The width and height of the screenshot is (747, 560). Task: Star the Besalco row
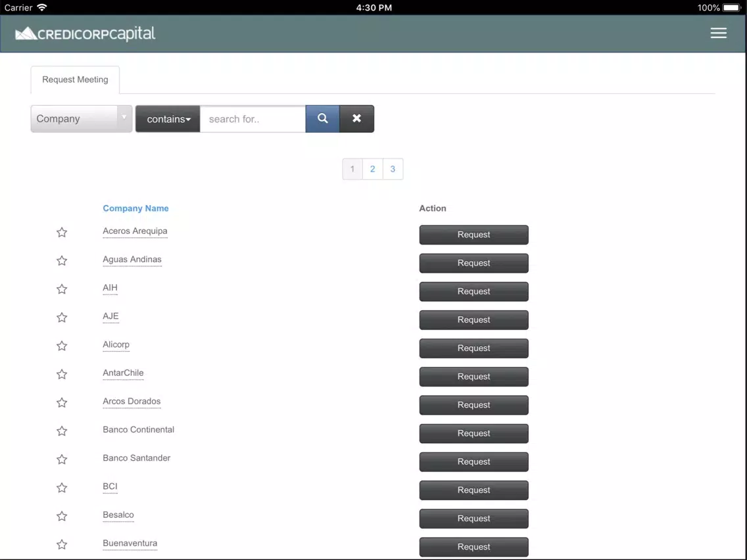pyautogui.click(x=62, y=516)
